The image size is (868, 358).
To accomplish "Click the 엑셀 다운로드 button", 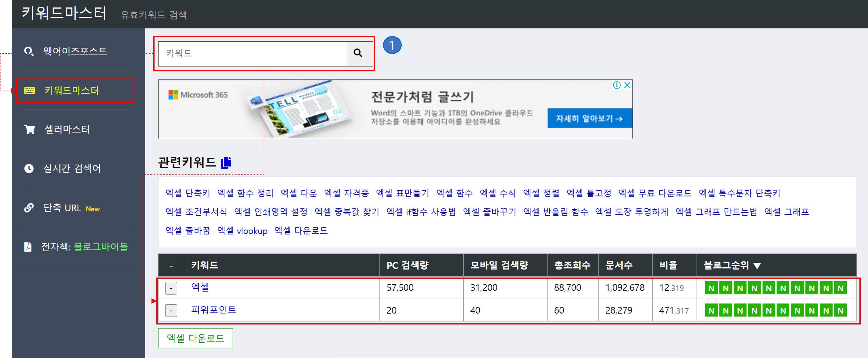I will 195,338.
